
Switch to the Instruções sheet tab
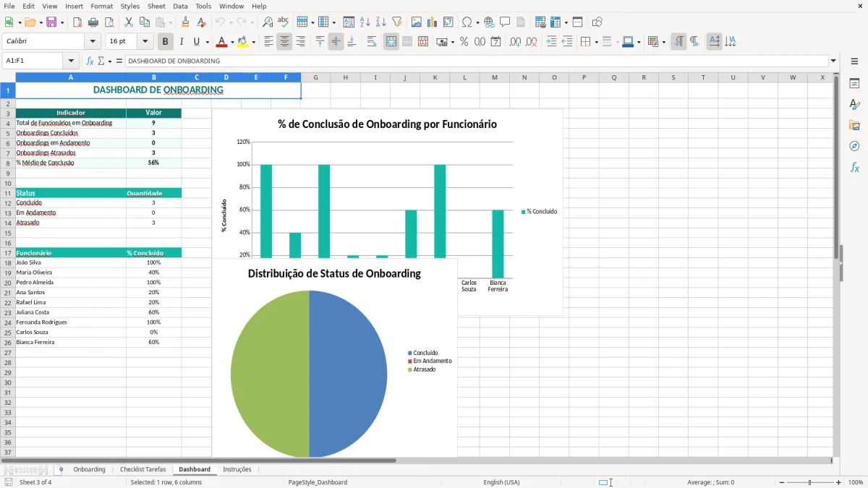(237, 469)
